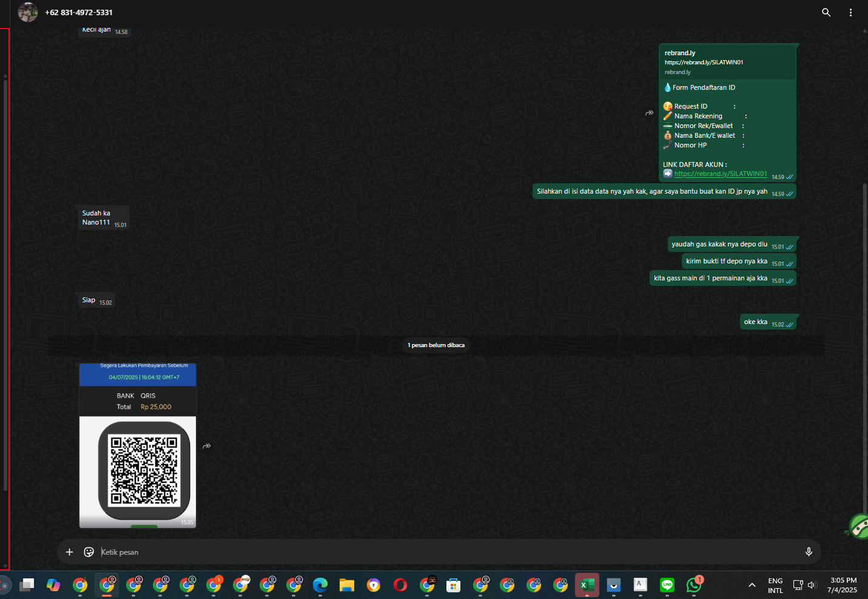Screen dimensions: 868x599
Task: Open WhatsApp from the taskbar
Action: [x=694, y=585]
